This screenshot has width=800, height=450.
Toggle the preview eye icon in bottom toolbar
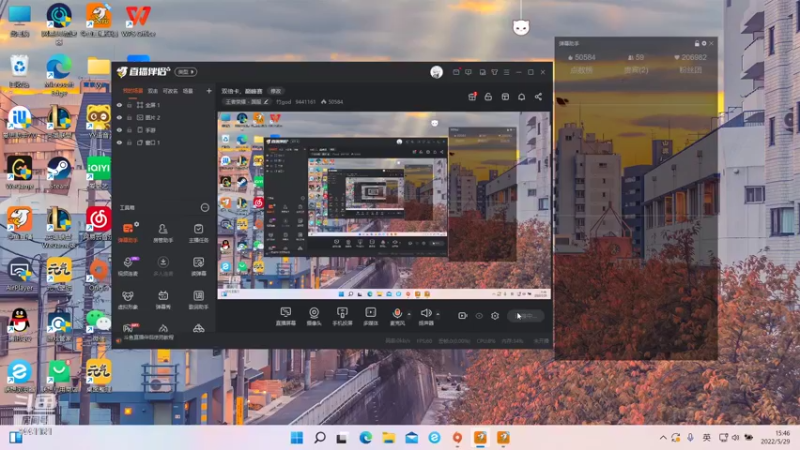[x=479, y=316]
